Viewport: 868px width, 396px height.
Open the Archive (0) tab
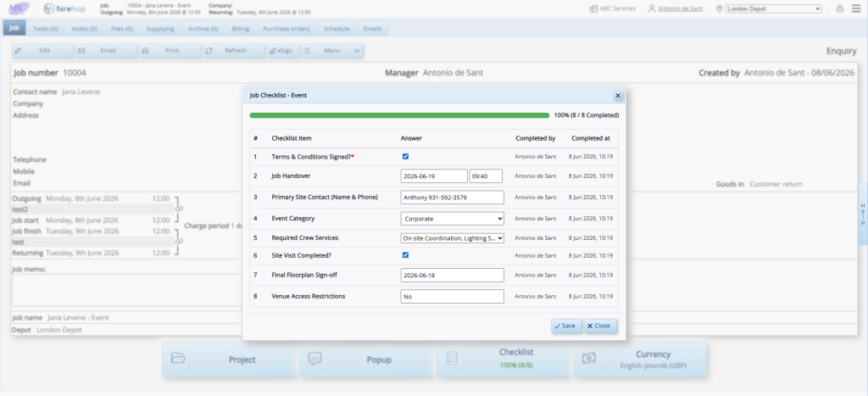pos(203,29)
